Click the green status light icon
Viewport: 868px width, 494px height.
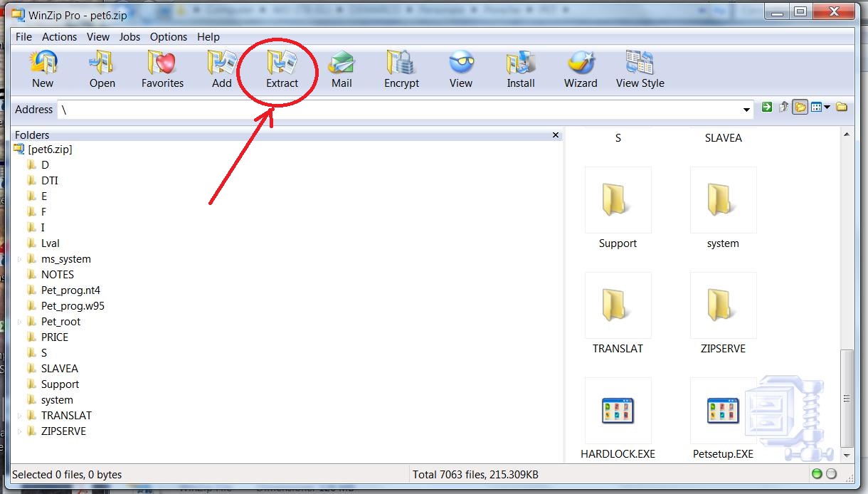tap(817, 474)
